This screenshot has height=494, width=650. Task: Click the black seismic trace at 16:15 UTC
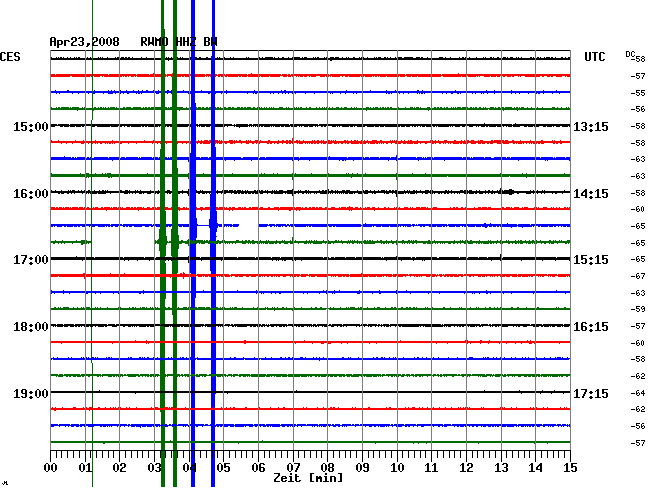click(310, 325)
